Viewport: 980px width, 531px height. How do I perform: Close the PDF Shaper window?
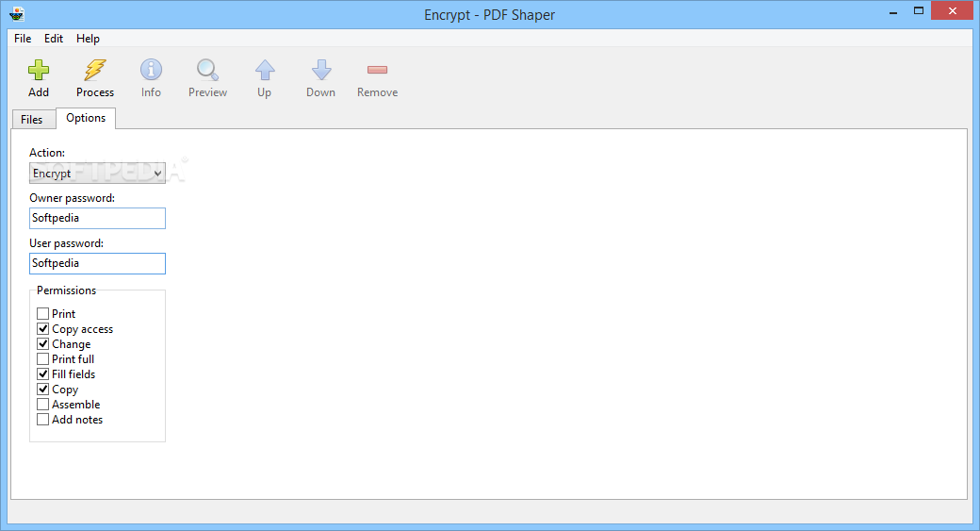(953, 10)
